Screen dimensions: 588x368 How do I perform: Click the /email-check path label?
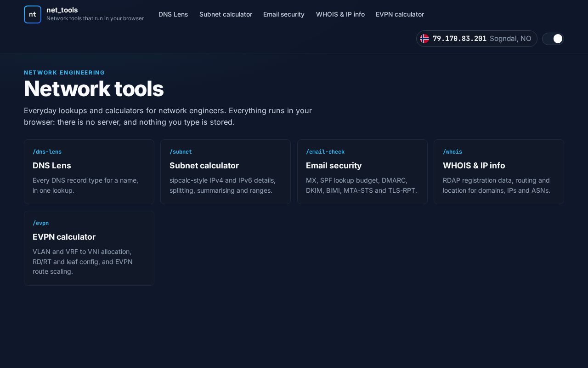tap(325, 152)
